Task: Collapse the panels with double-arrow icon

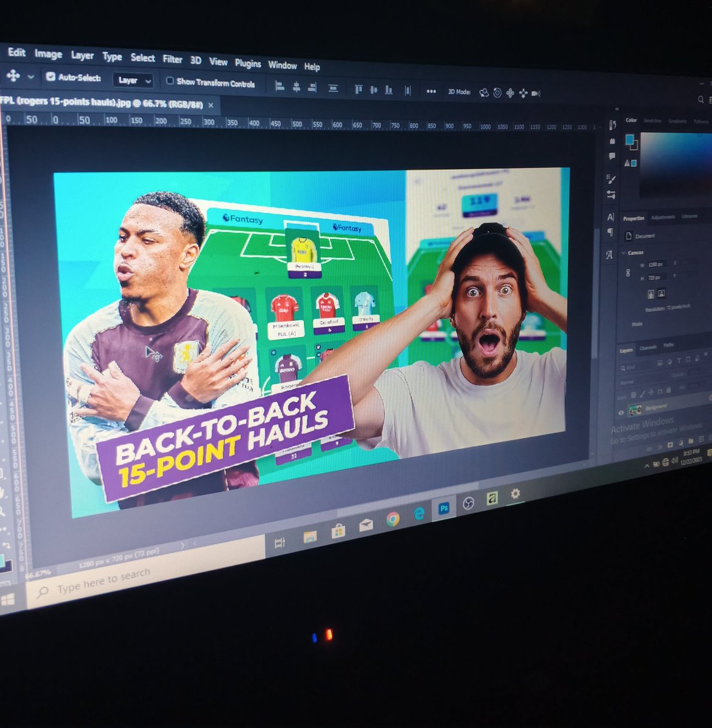Action: click(617, 109)
